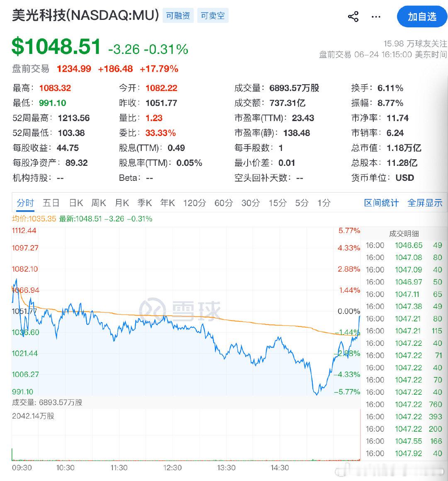Image resolution: width=448 pixels, height=481 pixels.
Task: Open 区间统计 range statistics
Action: (381, 203)
